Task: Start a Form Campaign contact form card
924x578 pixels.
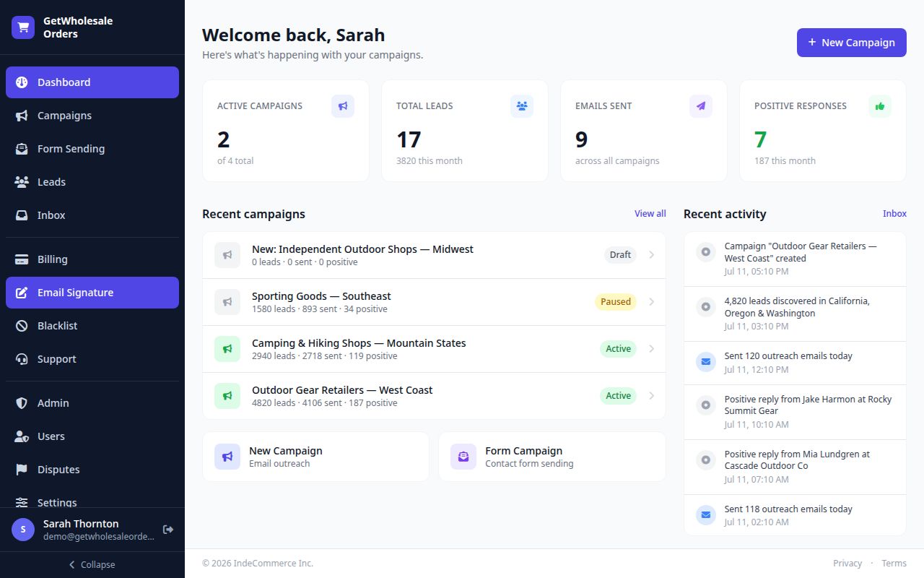Action: coord(552,457)
